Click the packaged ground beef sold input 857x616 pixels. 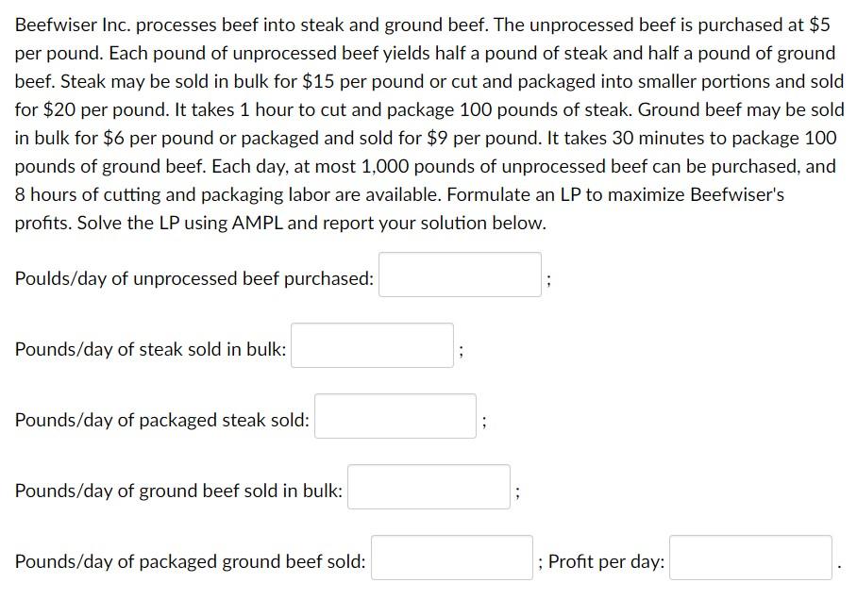point(451,557)
